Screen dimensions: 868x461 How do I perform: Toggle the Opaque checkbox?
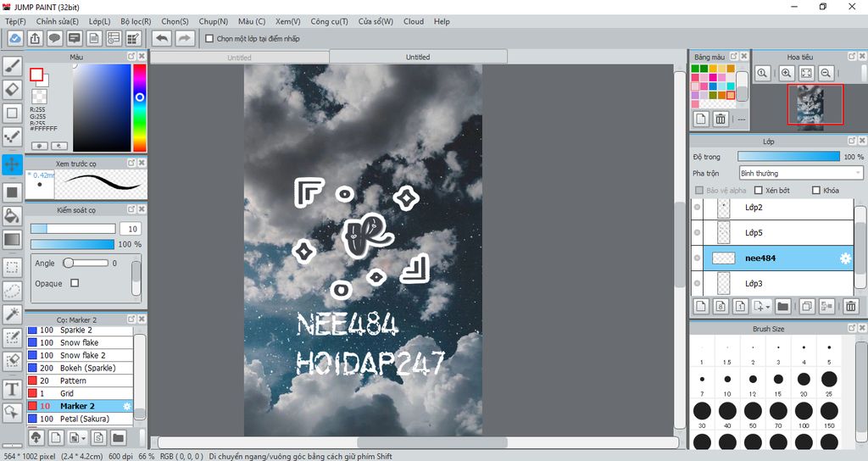[75, 283]
